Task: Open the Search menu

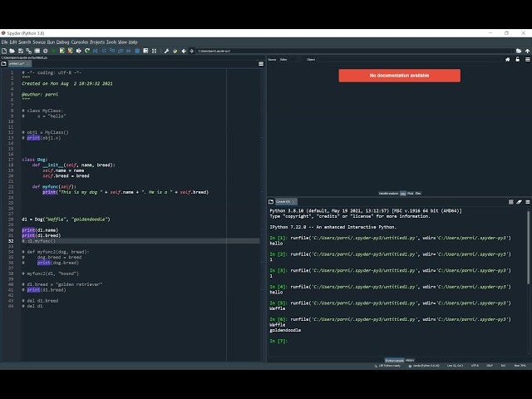Action: click(x=24, y=42)
